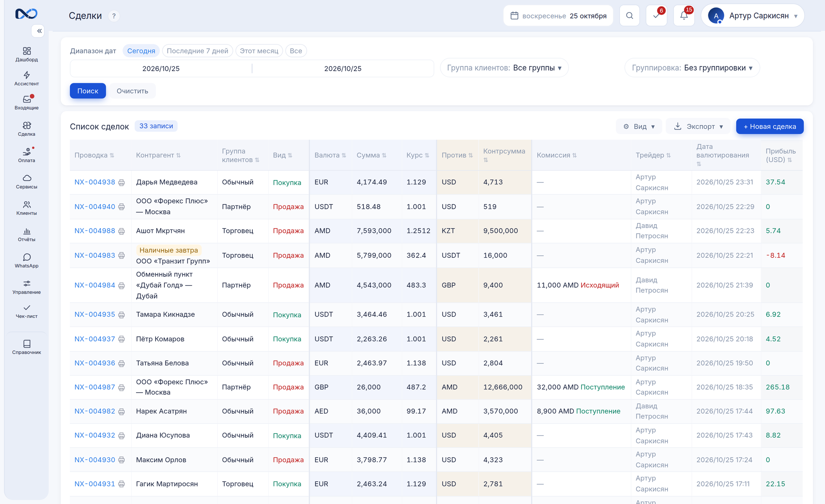The height and width of the screenshot is (504, 825).
Task: Select the "Сегодня" date range chip
Action: [141, 51]
